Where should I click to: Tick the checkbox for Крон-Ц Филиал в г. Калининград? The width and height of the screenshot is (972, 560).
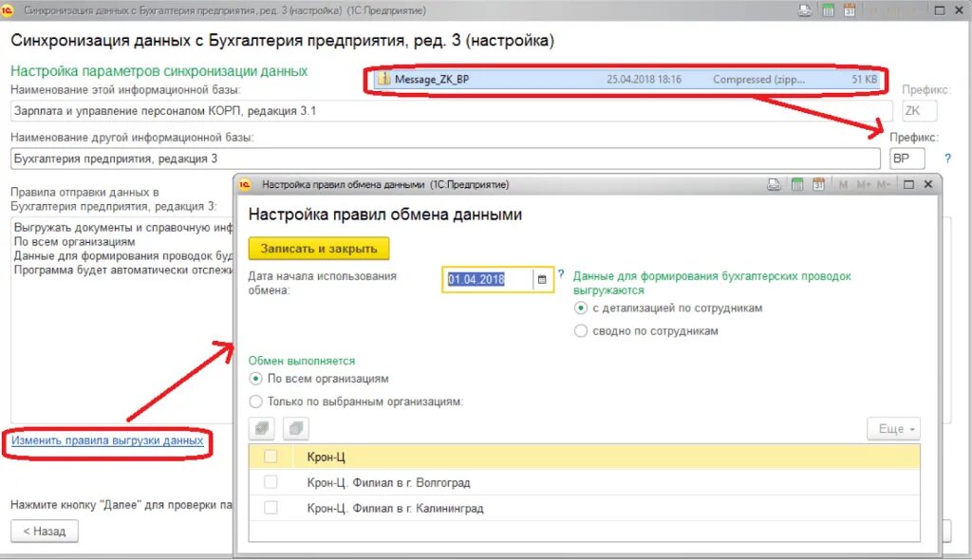tap(271, 507)
